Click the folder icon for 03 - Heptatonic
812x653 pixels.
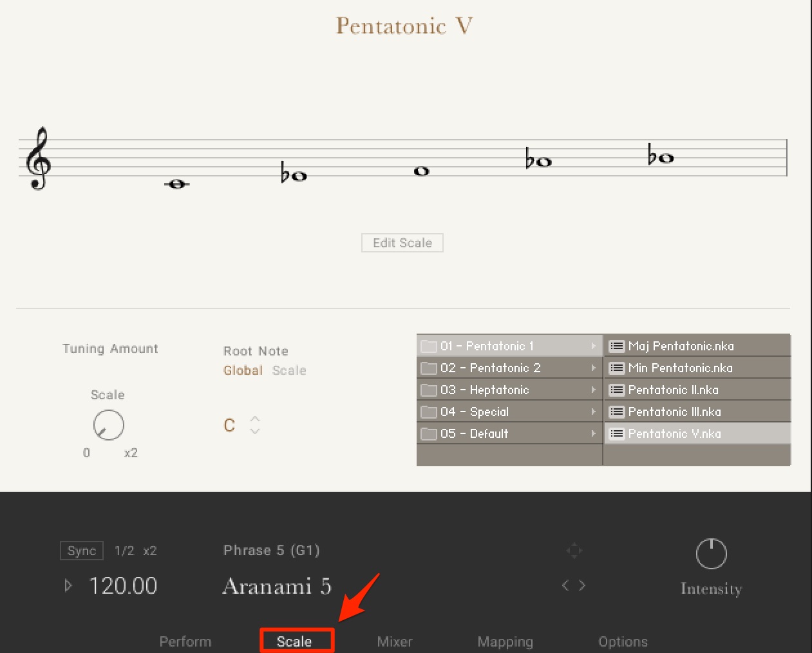click(x=428, y=390)
